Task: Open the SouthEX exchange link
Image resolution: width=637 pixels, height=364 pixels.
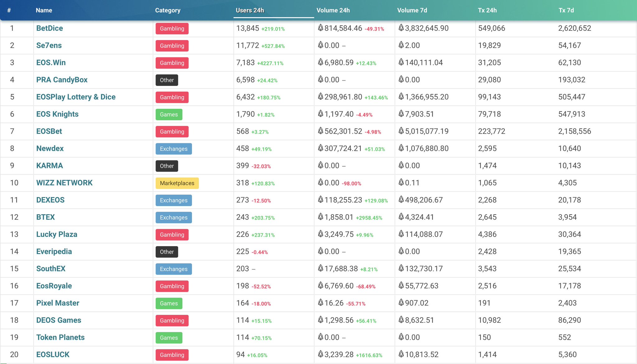Action: tap(51, 269)
